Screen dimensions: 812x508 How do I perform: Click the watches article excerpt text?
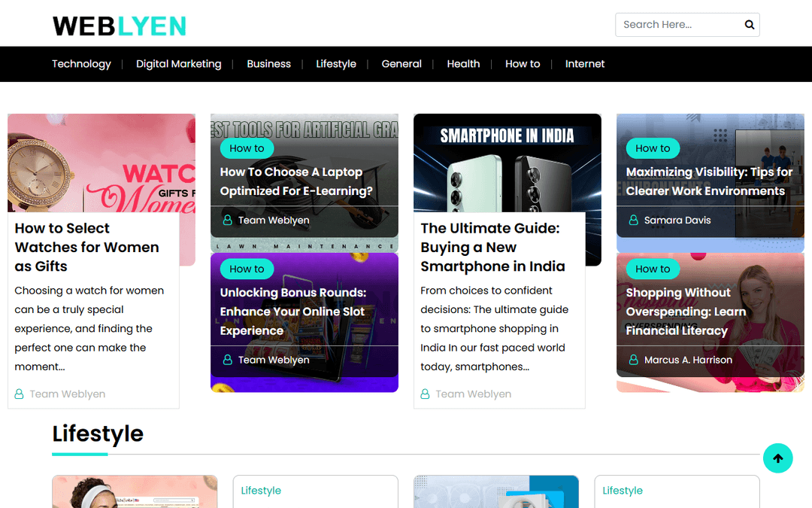pyautogui.click(x=89, y=329)
